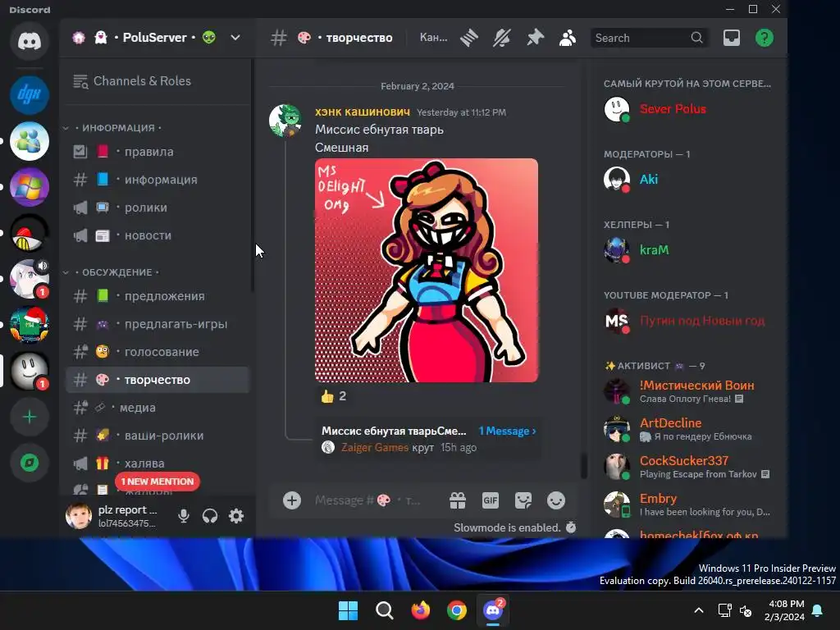Launch Firefox from taskbar
This screenshot has width=840, height=630.
[421, 610]
